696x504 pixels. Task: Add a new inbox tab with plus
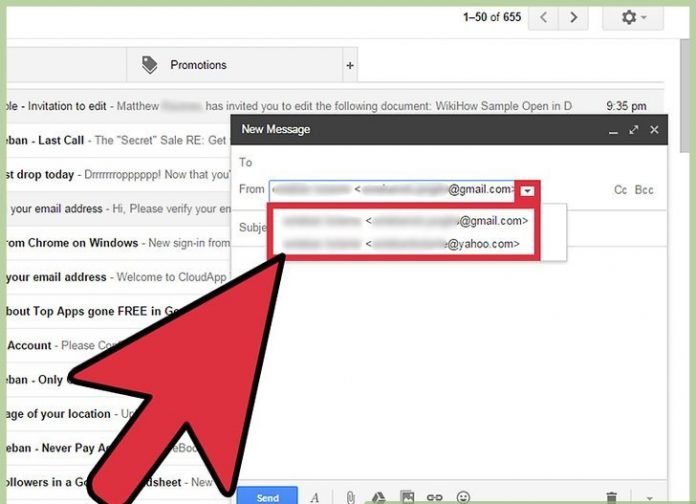(349, 66)
